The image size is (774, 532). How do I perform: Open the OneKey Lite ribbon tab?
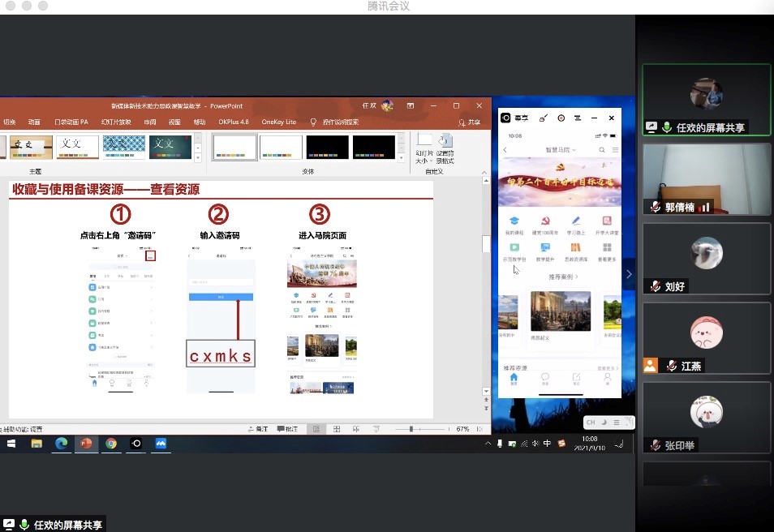coord(278,122)
